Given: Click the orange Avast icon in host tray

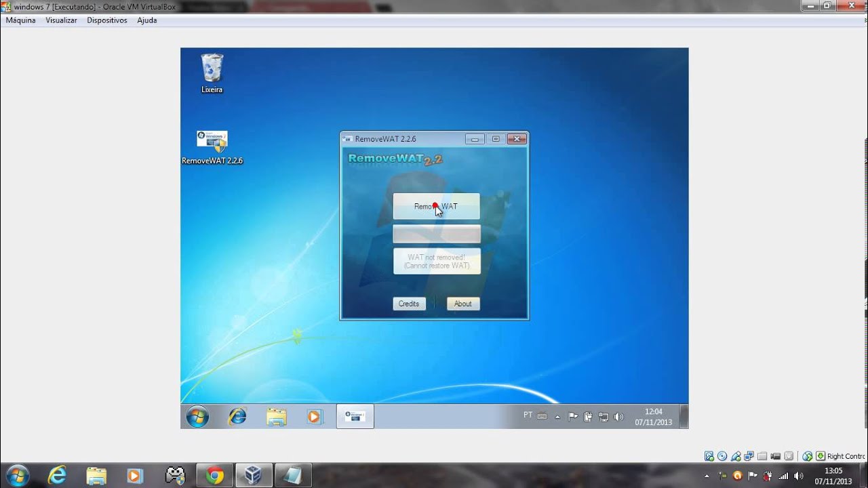Looking at the screenshot, I should [737, 476].
